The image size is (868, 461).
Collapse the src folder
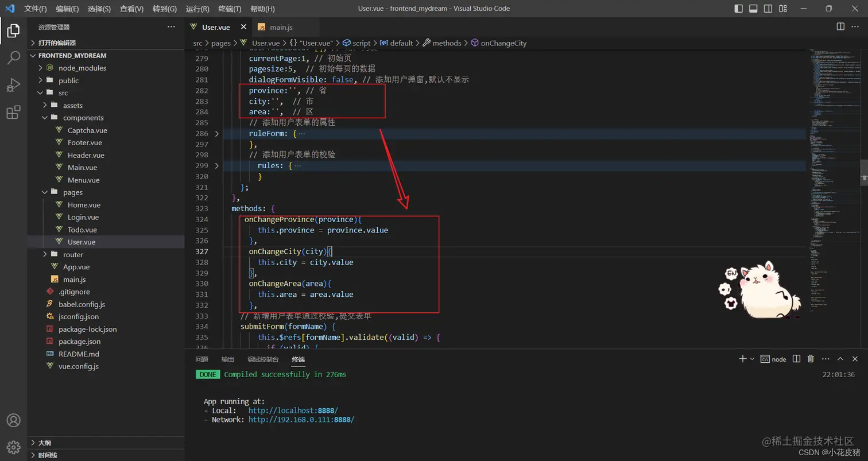pos(106,93)
